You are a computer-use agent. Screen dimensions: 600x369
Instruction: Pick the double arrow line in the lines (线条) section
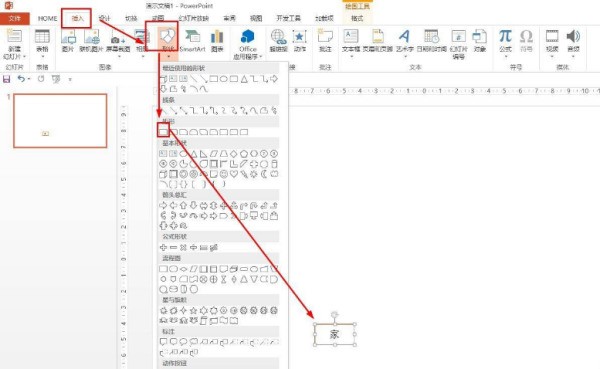click(183, 111)
